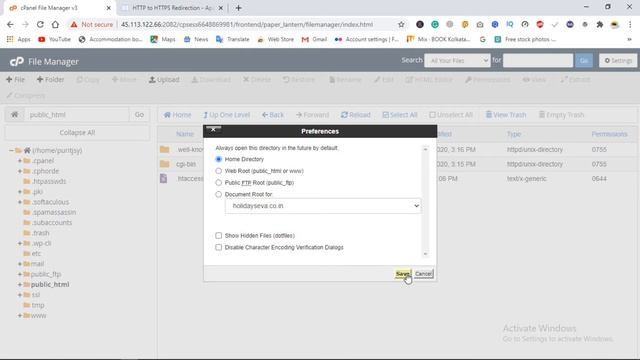Click the search Go button
The height and width of the screenshot is (360, 640).
point(584,60)
